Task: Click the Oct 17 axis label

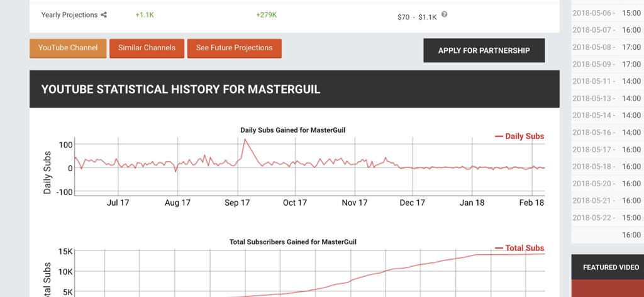Action: [x=295, y=203]
